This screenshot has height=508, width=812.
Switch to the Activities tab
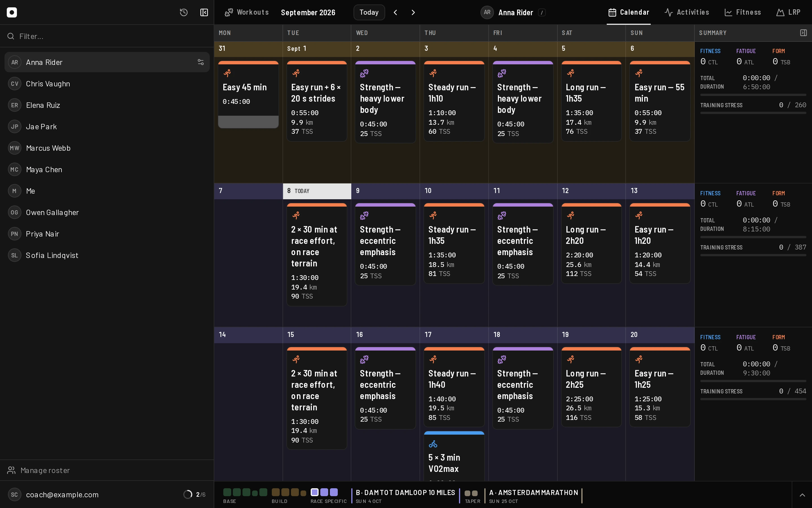(x=687, y=12)
